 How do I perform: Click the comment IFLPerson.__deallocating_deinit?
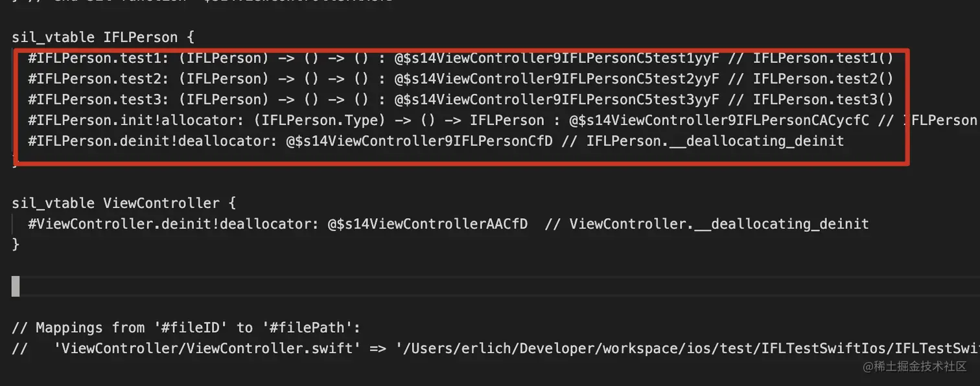(x=715, y=141)
